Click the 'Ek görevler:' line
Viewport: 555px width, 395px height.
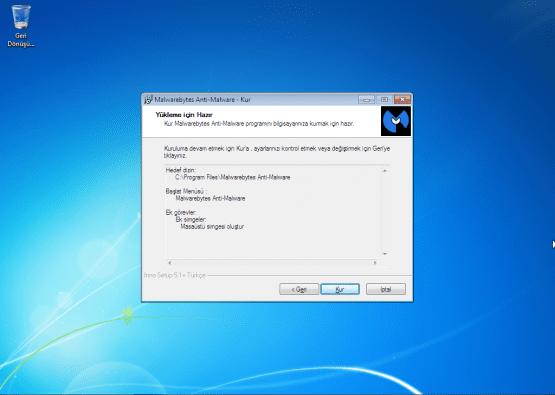[181, 212]
